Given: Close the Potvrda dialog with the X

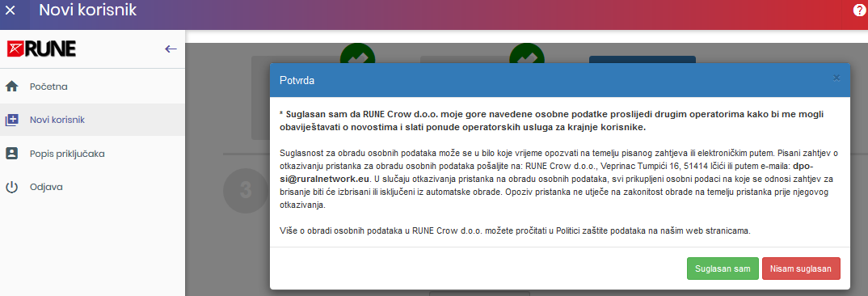Looking at the screenshot, I should pyautogui.click(x=836, y=78).
